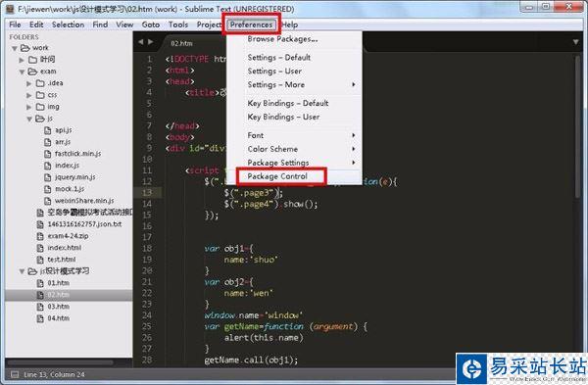Click the FOLDERS sidebar heading
588x385 pixels.
(24, 37)
